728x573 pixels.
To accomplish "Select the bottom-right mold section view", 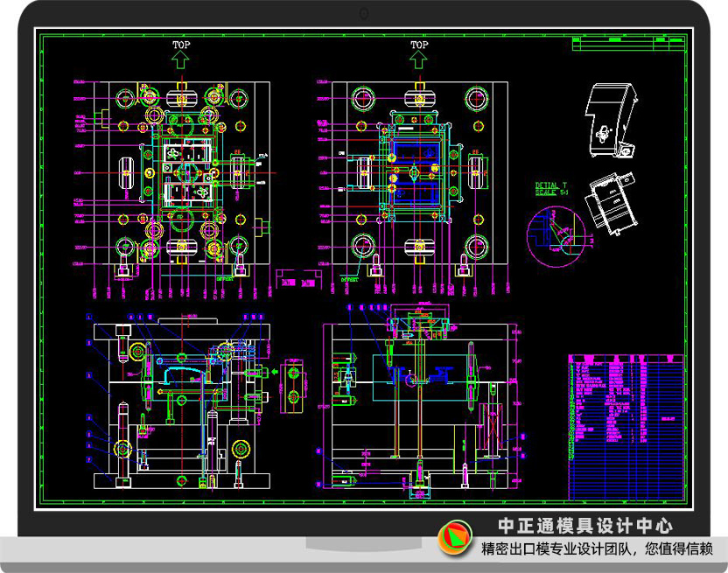I will [x=420, y=402].
